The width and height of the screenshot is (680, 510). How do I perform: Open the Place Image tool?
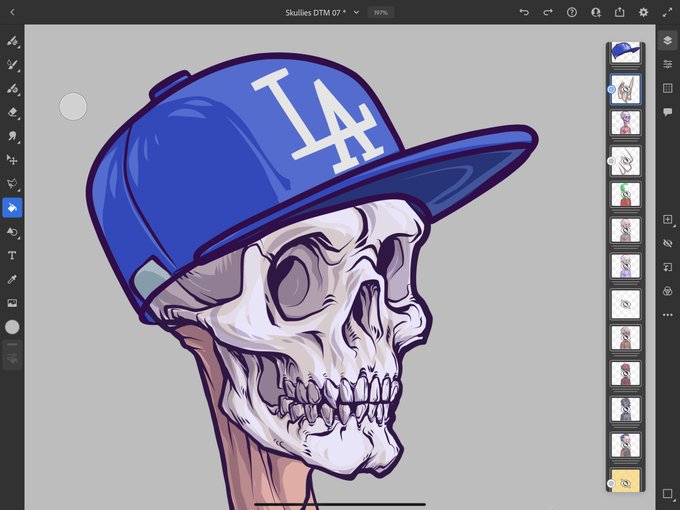pyautogui.click(x=12, y=303)
